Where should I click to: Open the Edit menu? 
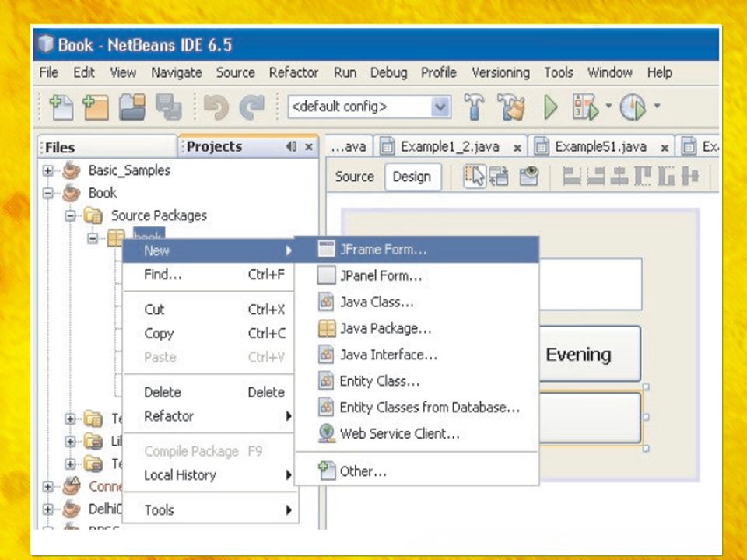[x=84, y=72]
